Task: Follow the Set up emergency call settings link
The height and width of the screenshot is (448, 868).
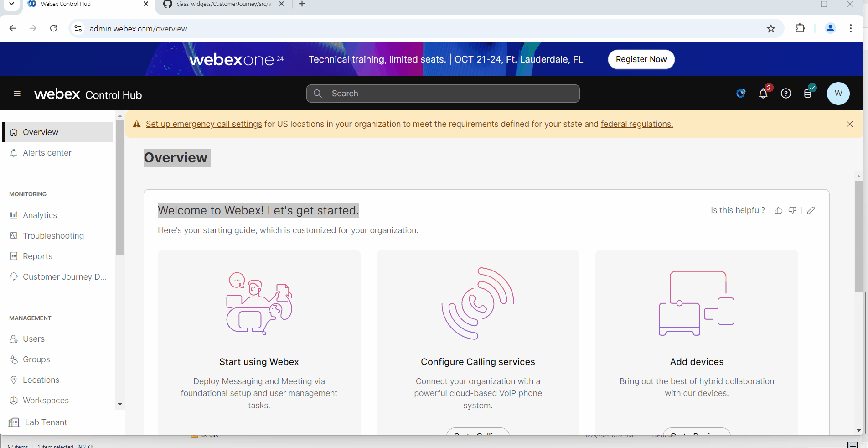Action: [x=203, y=124]
